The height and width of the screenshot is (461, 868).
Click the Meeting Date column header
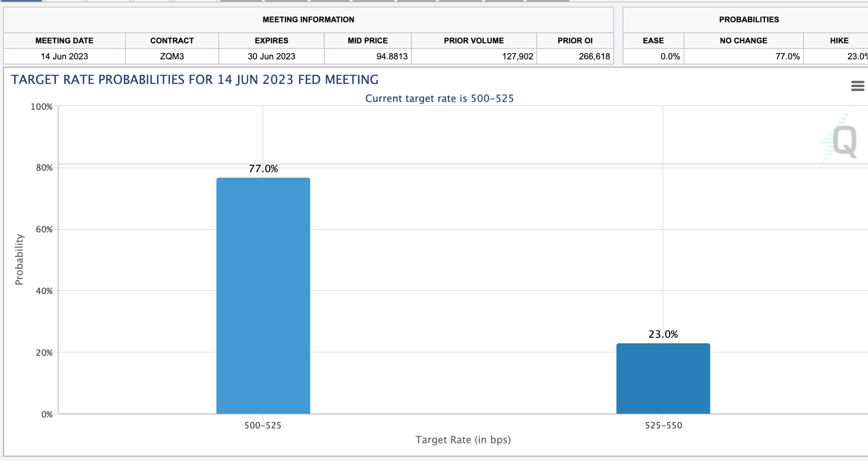64,41
